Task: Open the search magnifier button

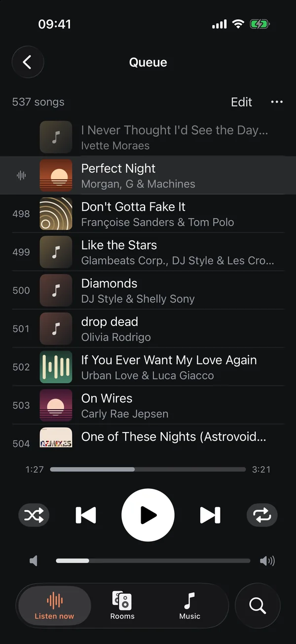Action: [258, 605]
